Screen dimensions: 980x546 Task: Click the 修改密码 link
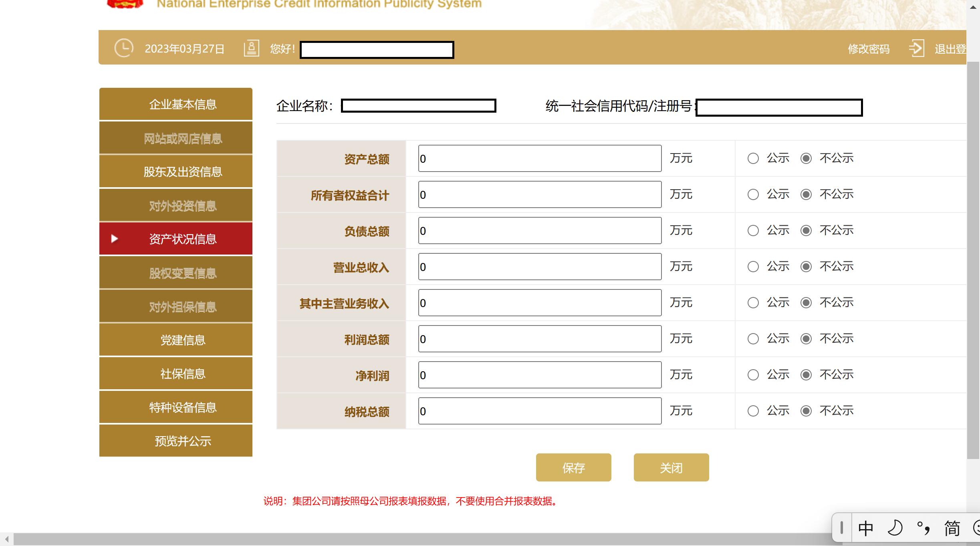click(x=868, y=49)
